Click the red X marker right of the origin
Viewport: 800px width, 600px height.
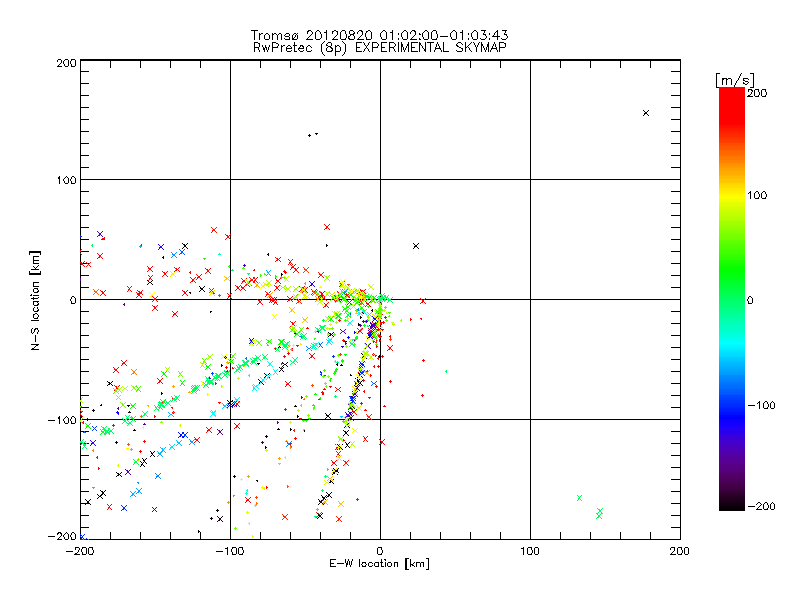pos(422,300)
